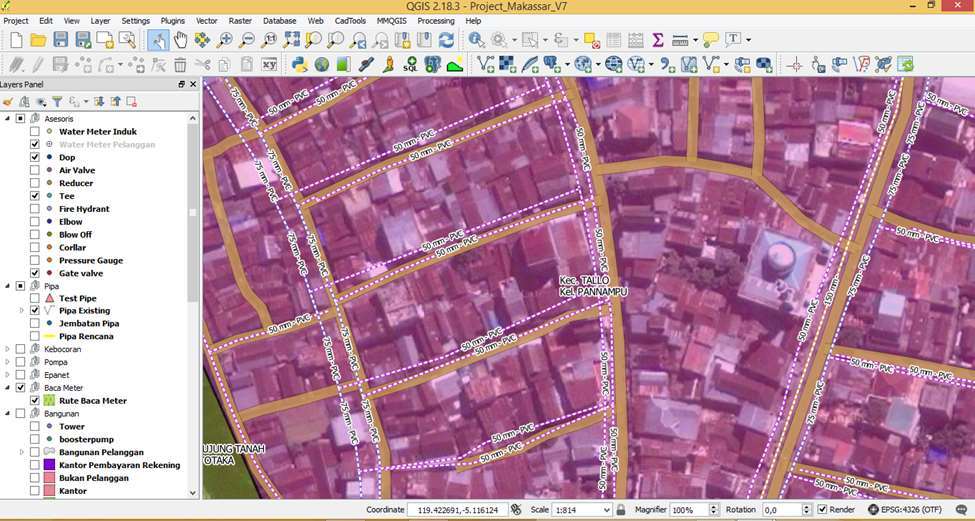Activate the Identify Features tool
The width and height of the screenshot is (975, 521).
click(x=477, y=40)
